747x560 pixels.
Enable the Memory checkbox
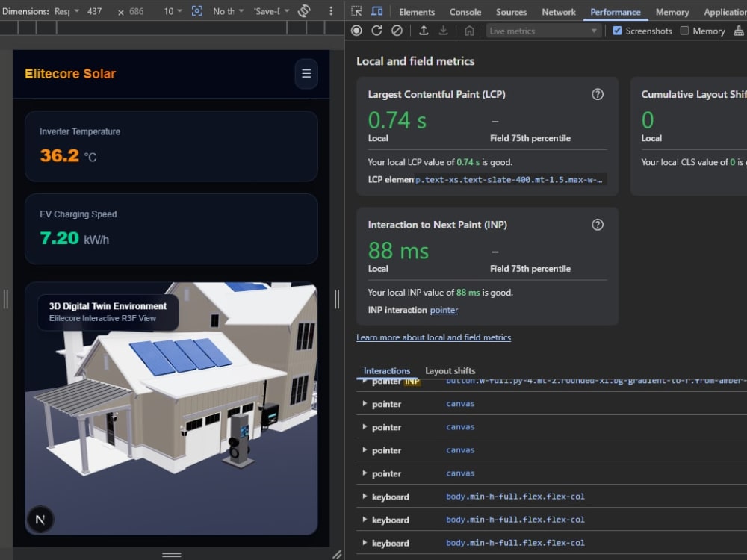pos(684,31)
